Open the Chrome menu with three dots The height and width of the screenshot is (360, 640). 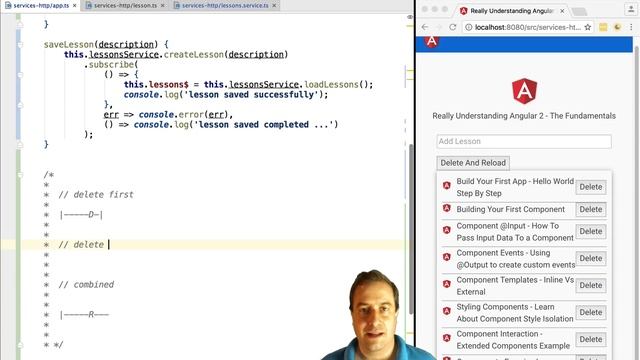631,27
